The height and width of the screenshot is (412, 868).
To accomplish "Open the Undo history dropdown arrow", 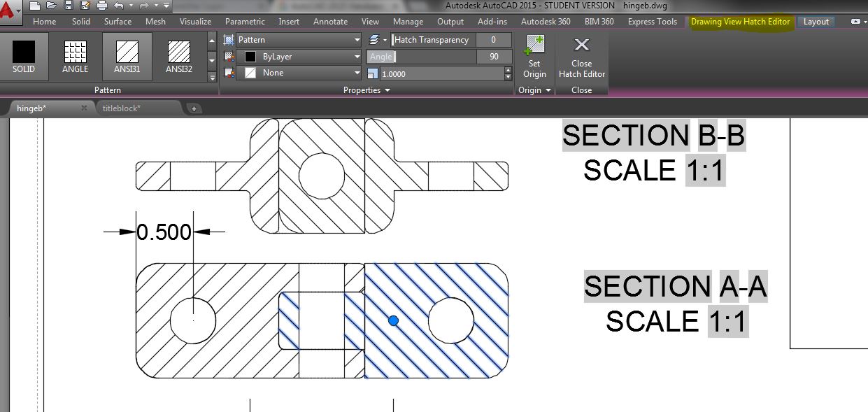I will pos(131,6).
